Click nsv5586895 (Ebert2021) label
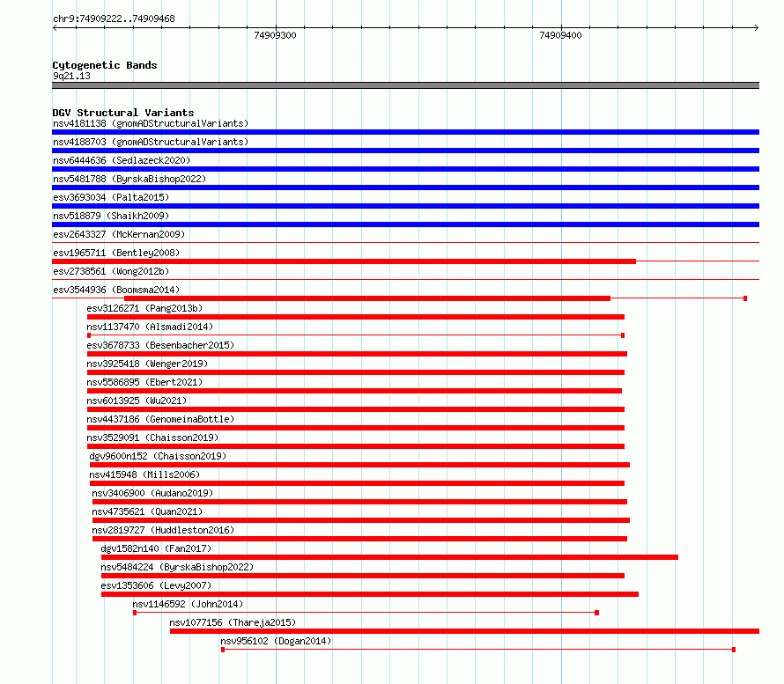This screenshot has width=784, height=684. click(x=144, y=382)
